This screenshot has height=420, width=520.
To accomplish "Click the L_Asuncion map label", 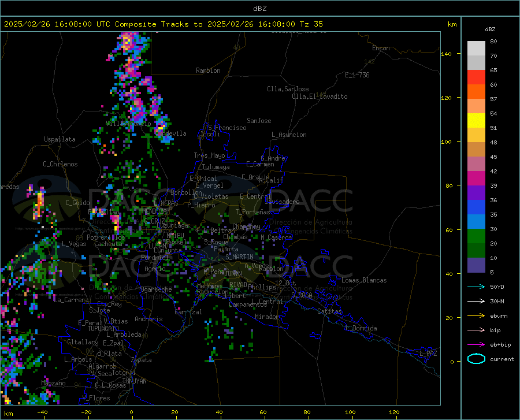I will point(289,135).
